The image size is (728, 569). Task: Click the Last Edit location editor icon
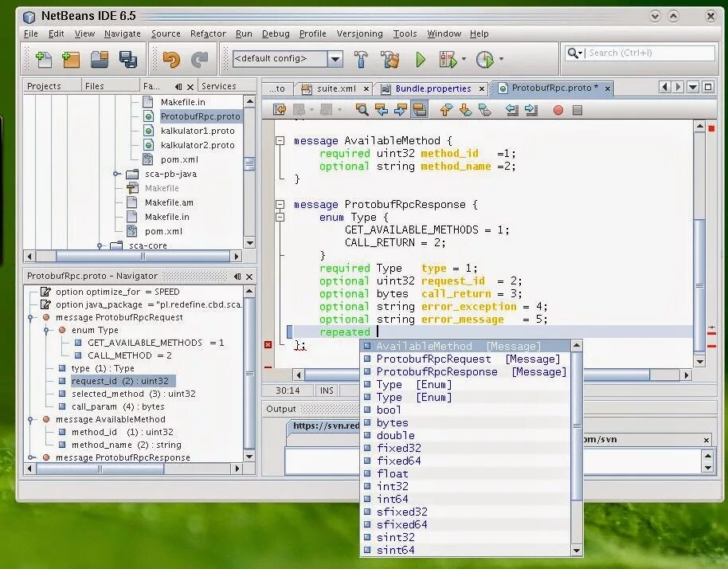click(x=280, y=110)
